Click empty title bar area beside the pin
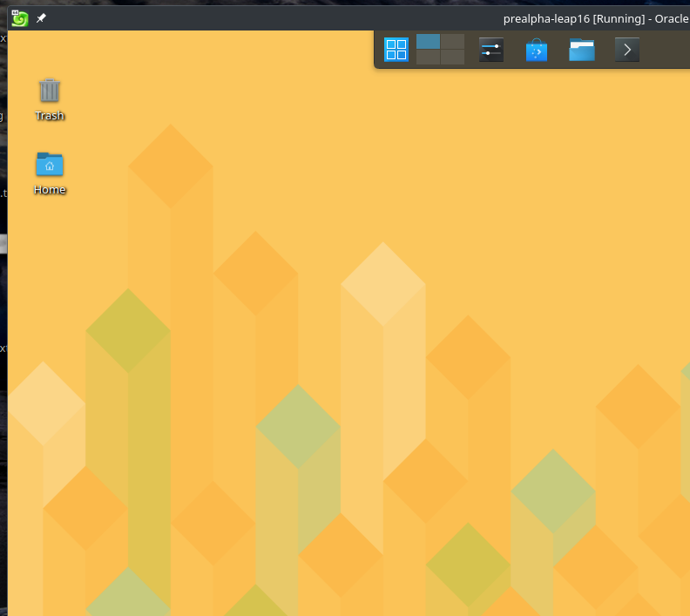The width and height of the screenshot is (690, 616). tap(261, 18)
